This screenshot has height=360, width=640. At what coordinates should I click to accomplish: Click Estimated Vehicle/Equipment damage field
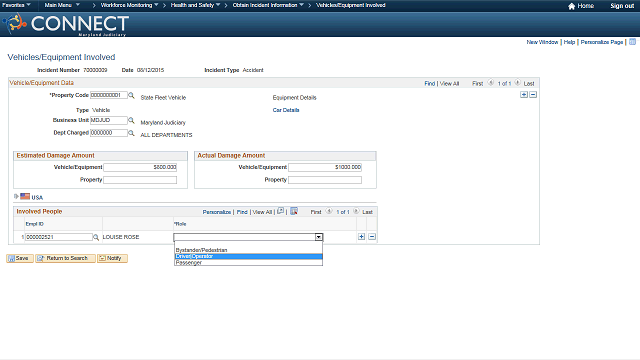pos(140,167)
